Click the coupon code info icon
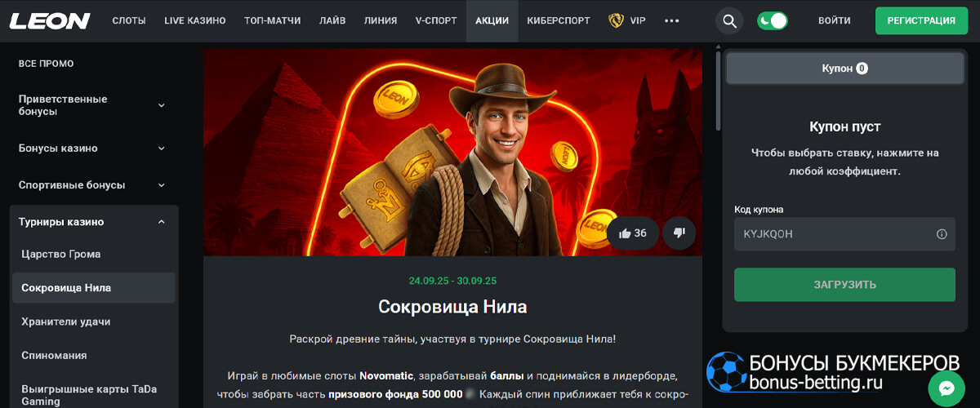980x408 pixels. pos(941,234)
